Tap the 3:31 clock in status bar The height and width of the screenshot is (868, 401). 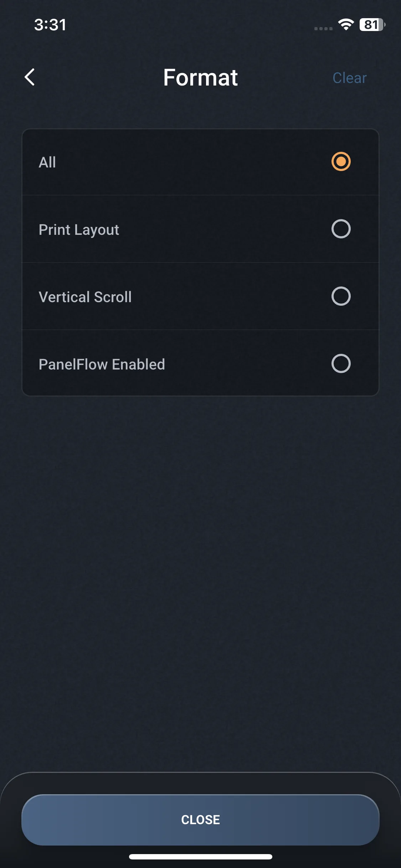click(x=50, y=25)
